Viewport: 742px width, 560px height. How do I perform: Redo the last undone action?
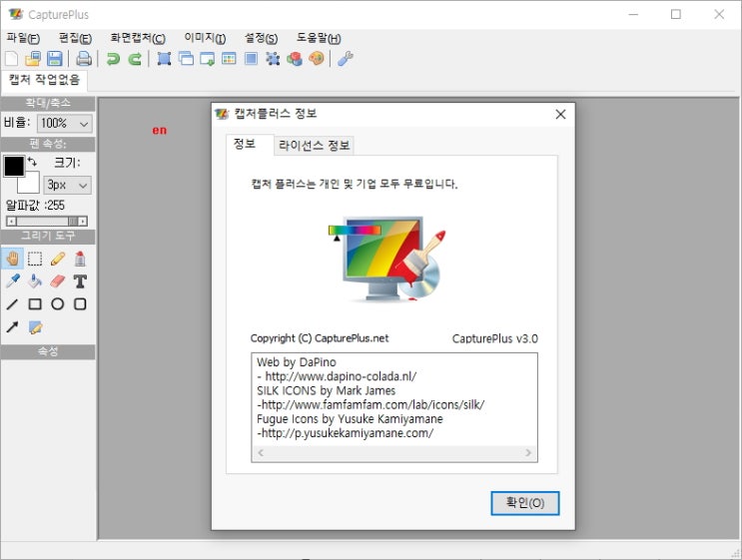(135, 59)
